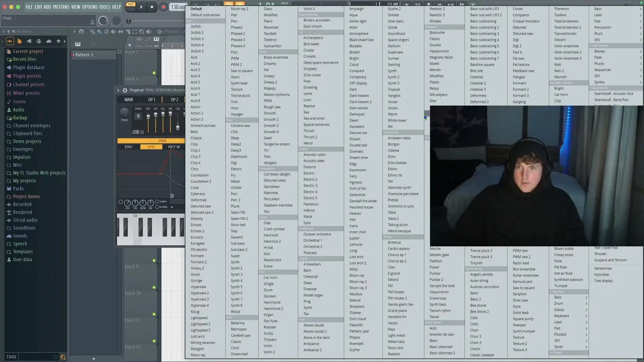Screen dimensions: 644x362
Task: Expand the Sequences preset submenu
Action: coord(617,70)
